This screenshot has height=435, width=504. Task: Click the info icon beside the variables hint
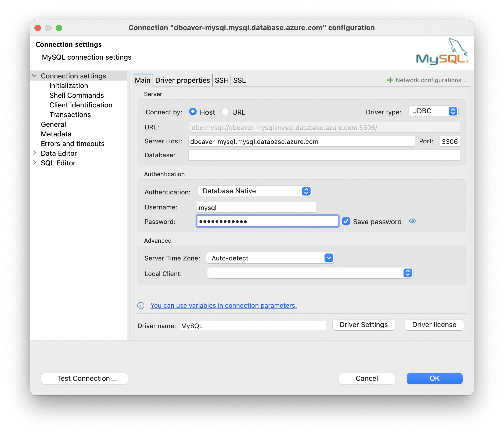[x=141, y=306]
